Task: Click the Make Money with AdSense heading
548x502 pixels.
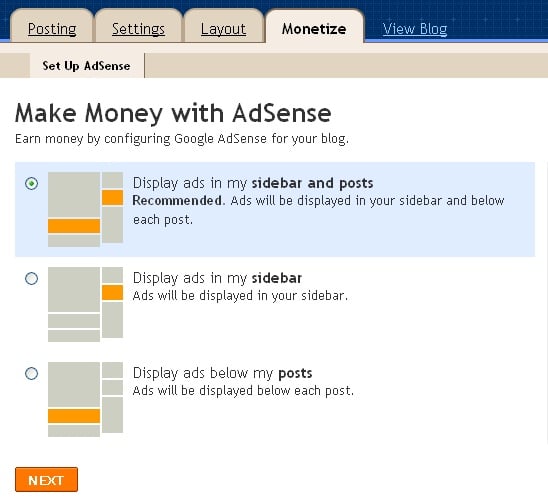Action: [x=173, y=114]
